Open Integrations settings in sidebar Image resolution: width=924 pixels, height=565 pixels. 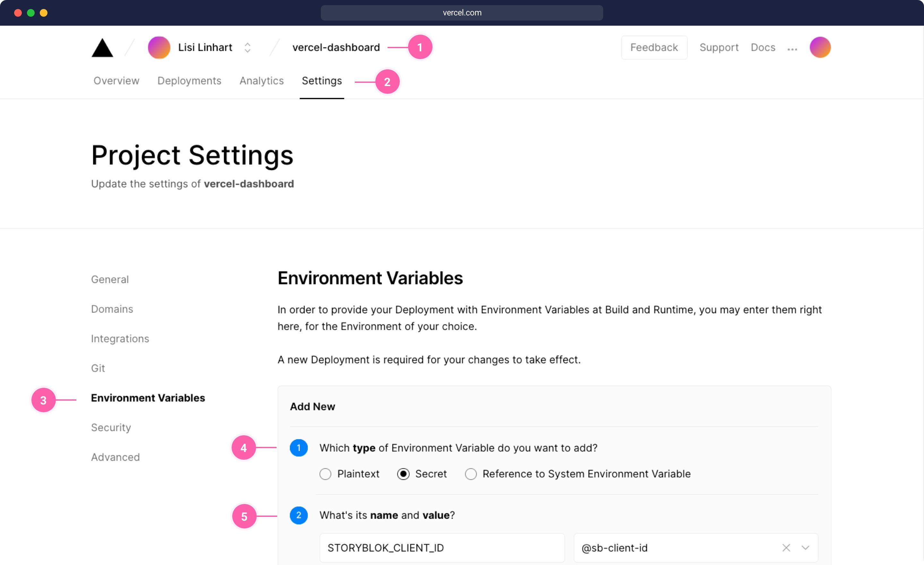(120, 339)
